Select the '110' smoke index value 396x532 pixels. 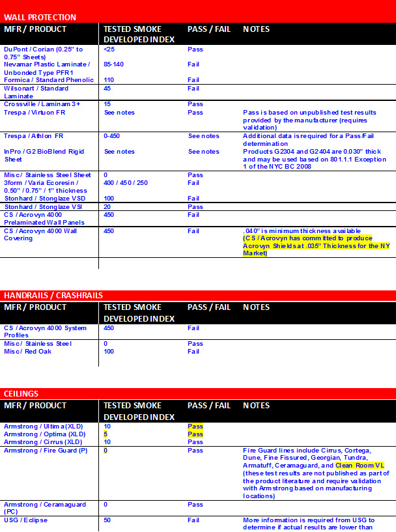(109, 80)
